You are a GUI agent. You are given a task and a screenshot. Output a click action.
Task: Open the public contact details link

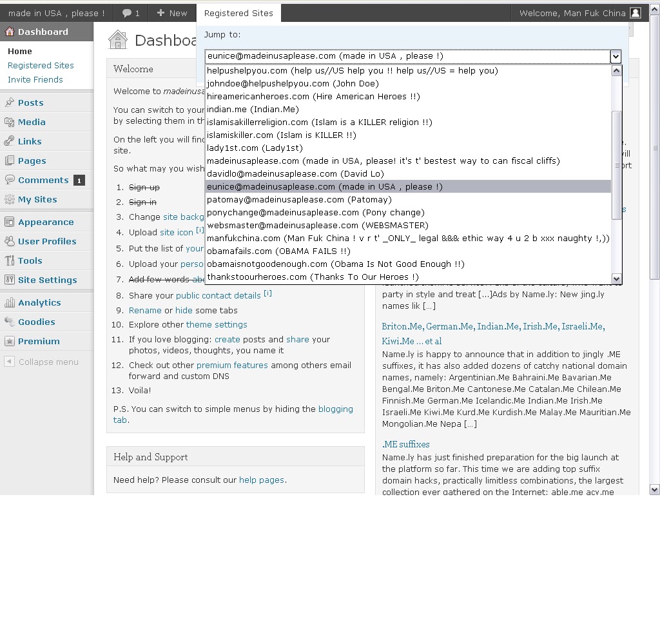click(218, 295)
